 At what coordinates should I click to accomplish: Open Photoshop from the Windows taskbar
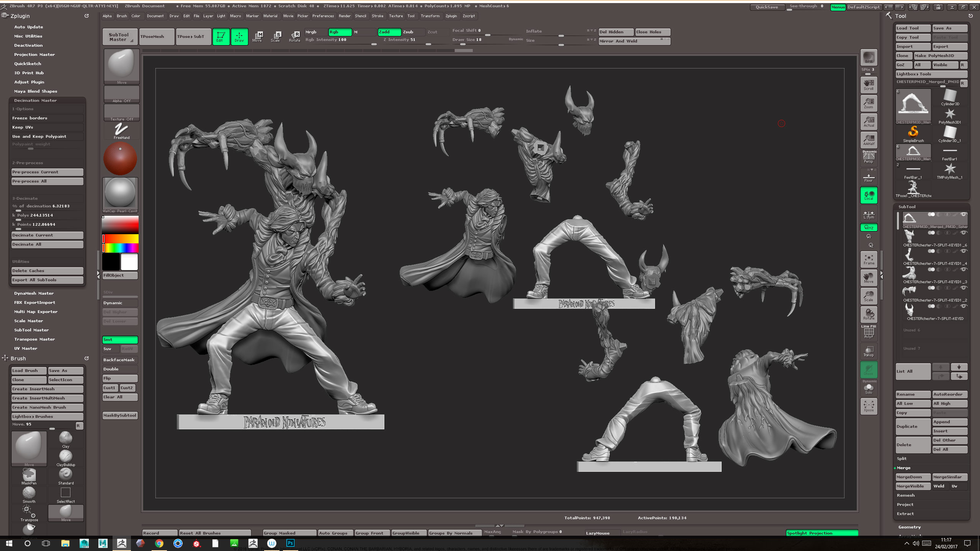[x=290, y=543]
